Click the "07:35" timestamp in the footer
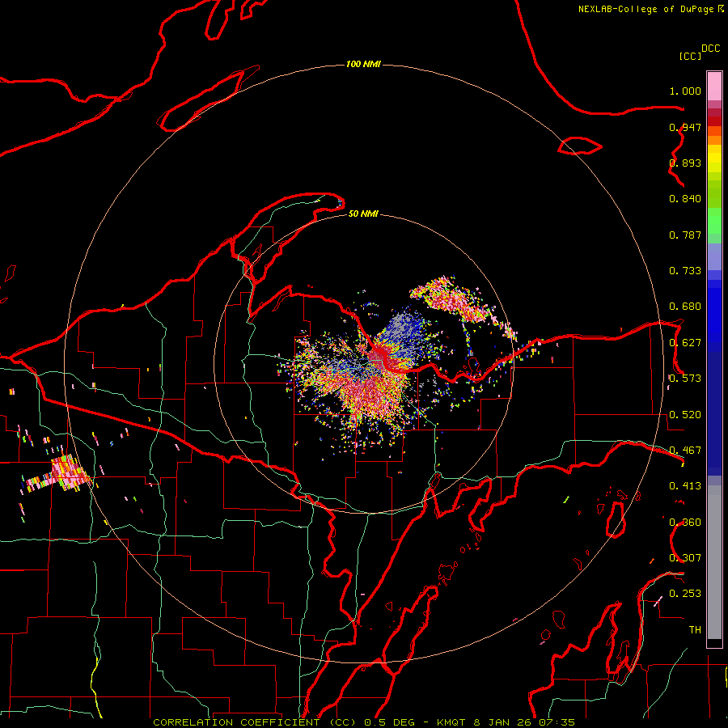 tap(557, 722)
